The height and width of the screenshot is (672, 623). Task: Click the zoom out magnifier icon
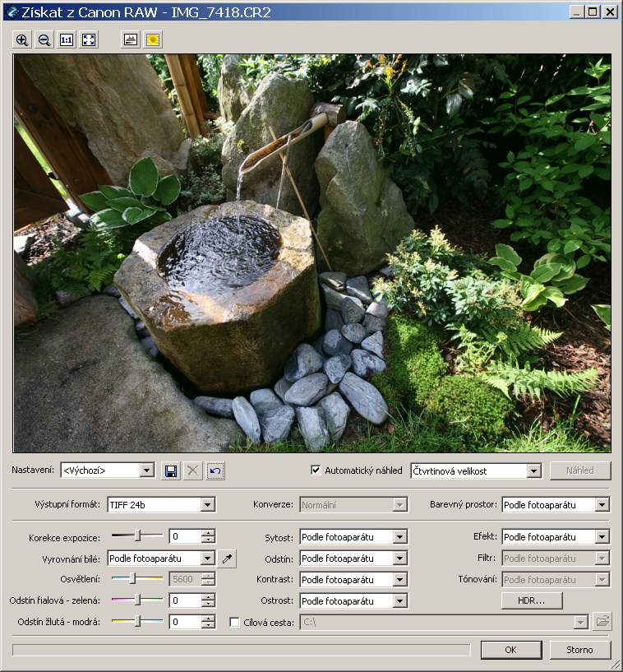coord(44,39)
